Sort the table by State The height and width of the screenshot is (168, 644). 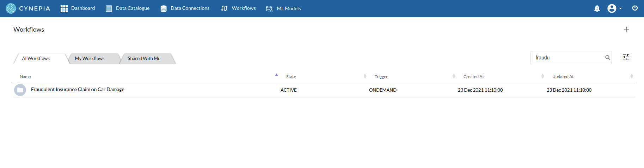click(x=291, y=77)
